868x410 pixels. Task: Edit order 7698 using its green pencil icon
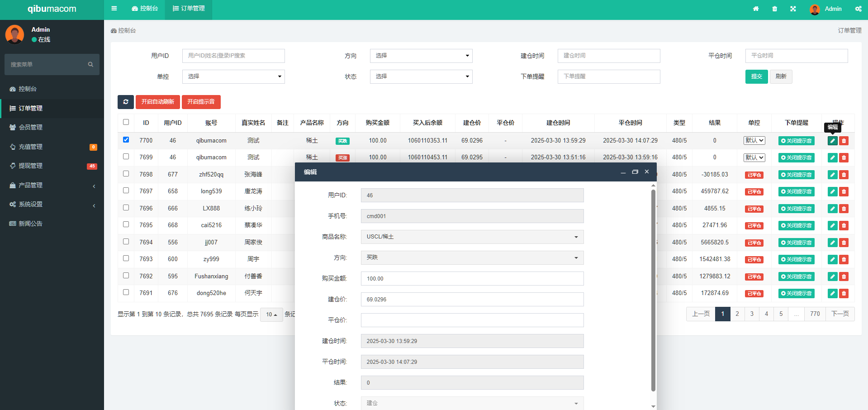coord(832,175)
